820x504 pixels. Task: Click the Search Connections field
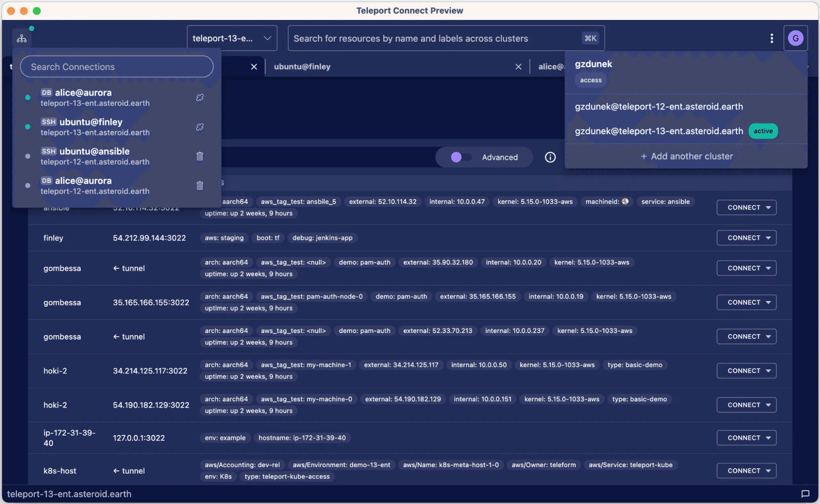116,66
